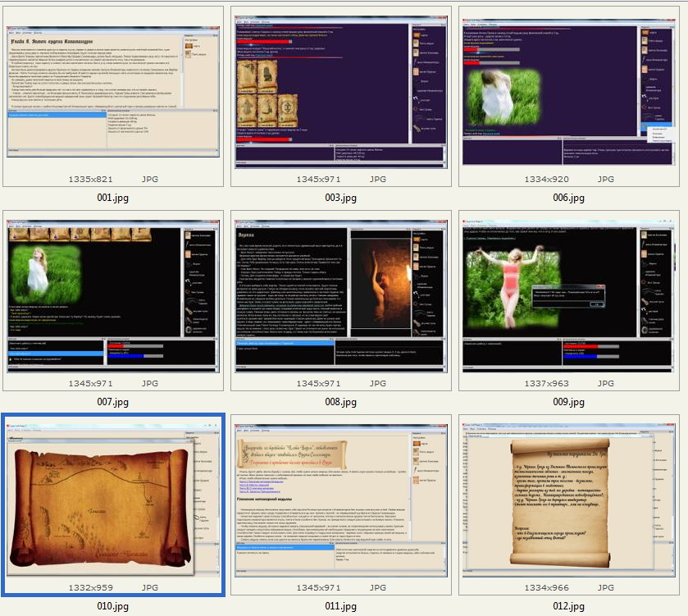Click the 009.jpg filename label
This screenshot has width=688, height=616.
pyautogui.click(x=567, y=402)
